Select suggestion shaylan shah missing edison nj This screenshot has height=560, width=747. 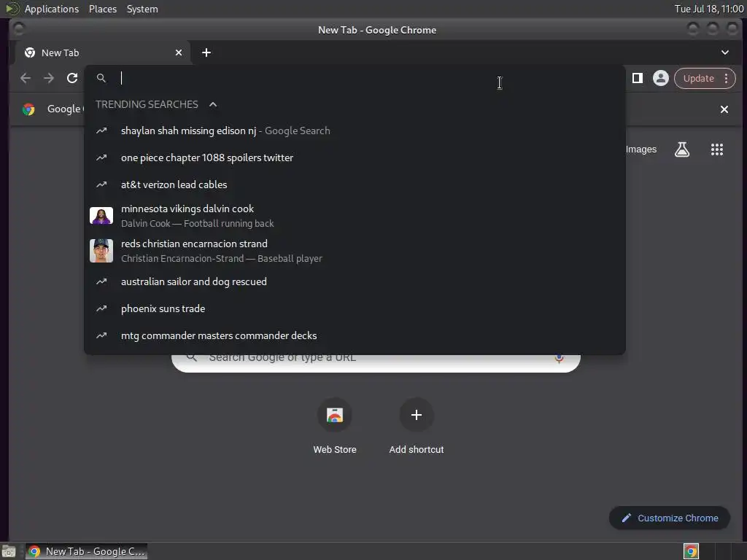point(355,131)
